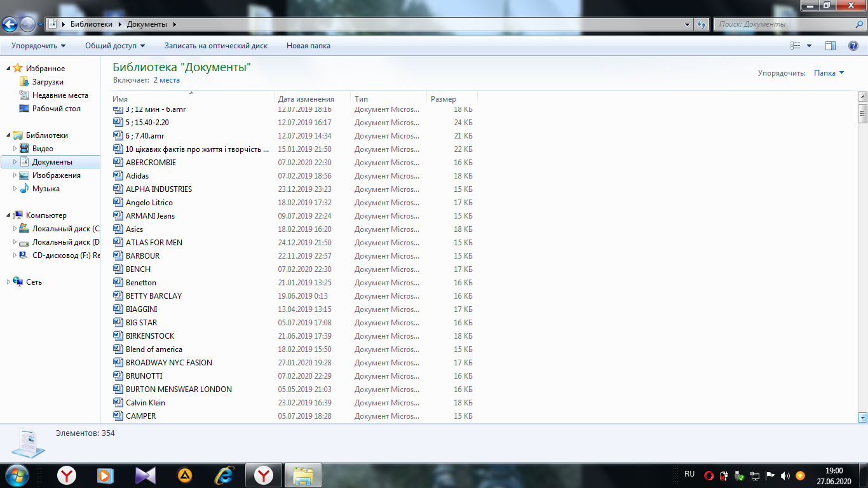Open the volume control in the tray
868x488 pixels.
(785, 475)
